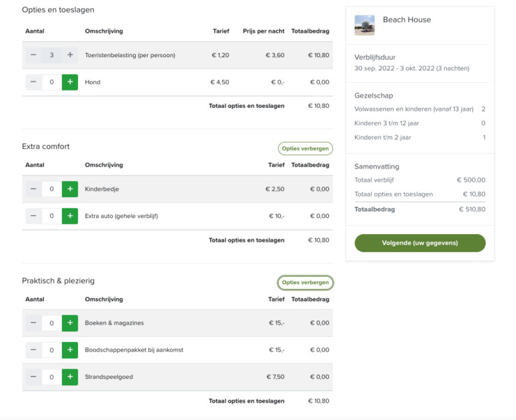Add Strandspeelgoed using green plus button

point(70,377)
